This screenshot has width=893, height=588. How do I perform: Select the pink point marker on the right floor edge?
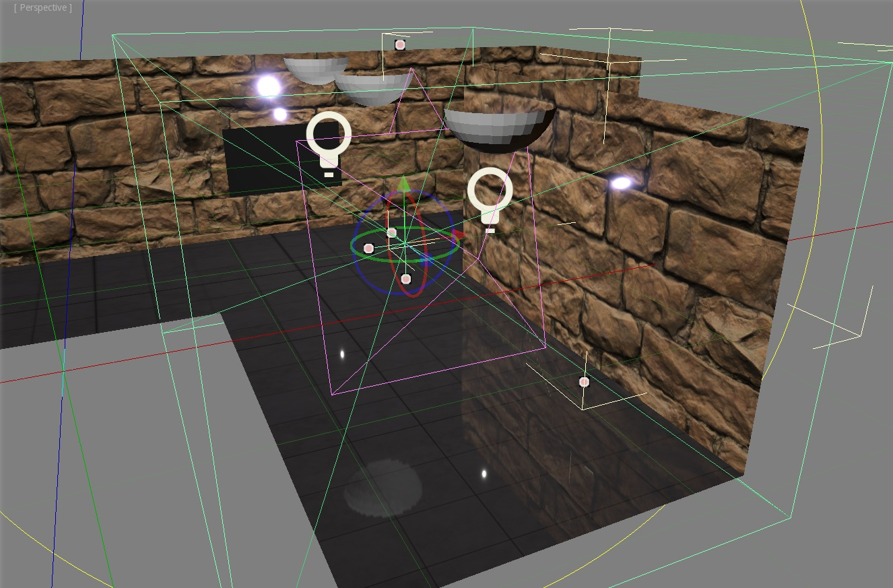[x=584, y=382]
